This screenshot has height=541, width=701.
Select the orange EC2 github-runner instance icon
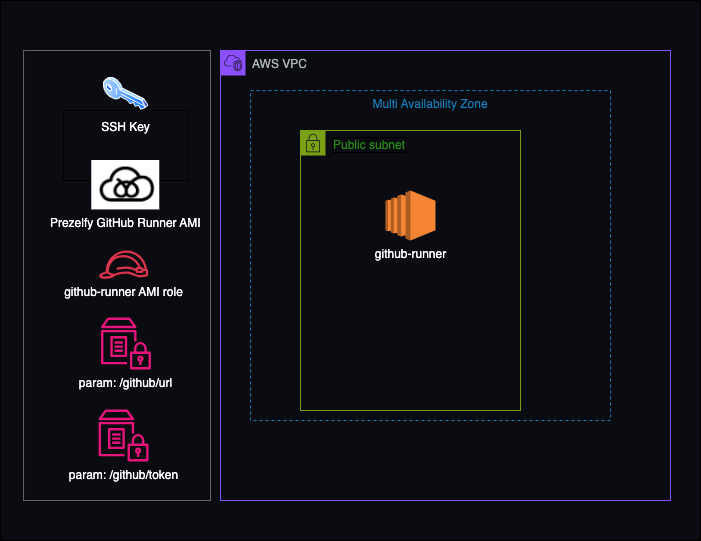pyautogui.click(x=410, y=215)
